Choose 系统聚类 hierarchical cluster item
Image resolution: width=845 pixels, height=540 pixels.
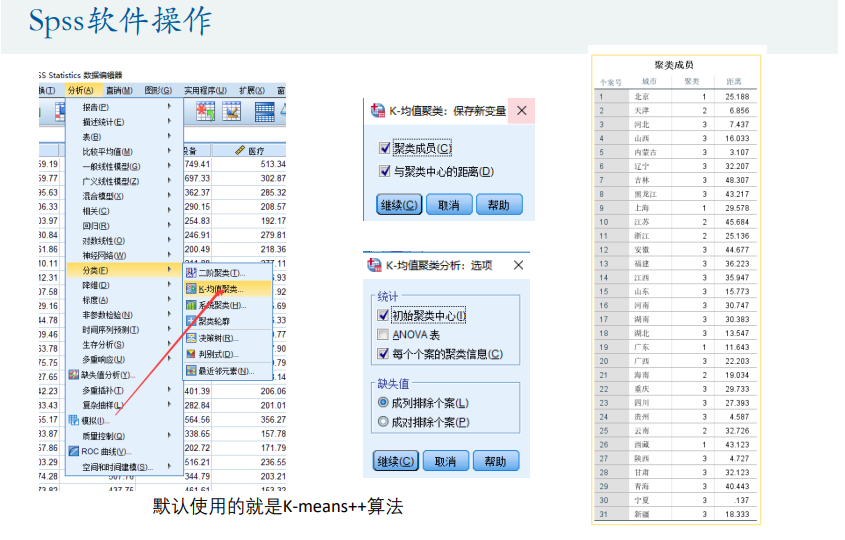220,305
